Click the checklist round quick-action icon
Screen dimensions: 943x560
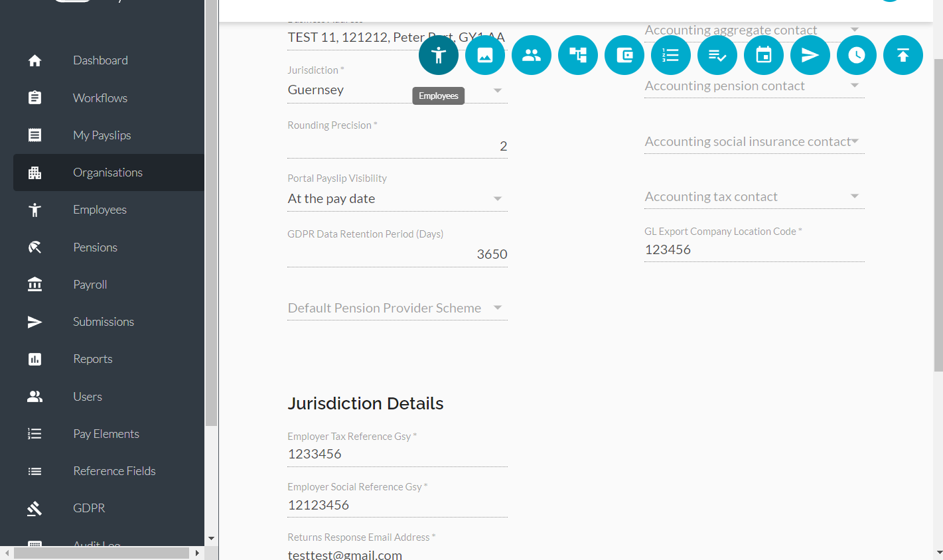717,55
